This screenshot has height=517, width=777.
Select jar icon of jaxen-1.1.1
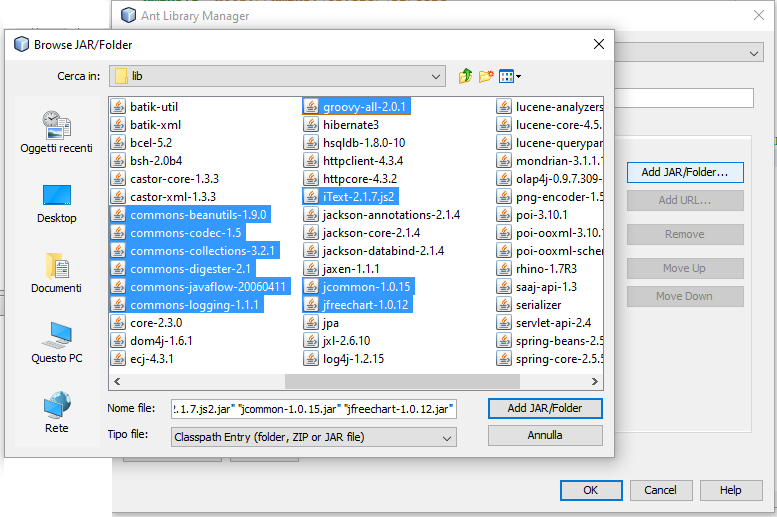pyautogui.click(x=311, y=269)
